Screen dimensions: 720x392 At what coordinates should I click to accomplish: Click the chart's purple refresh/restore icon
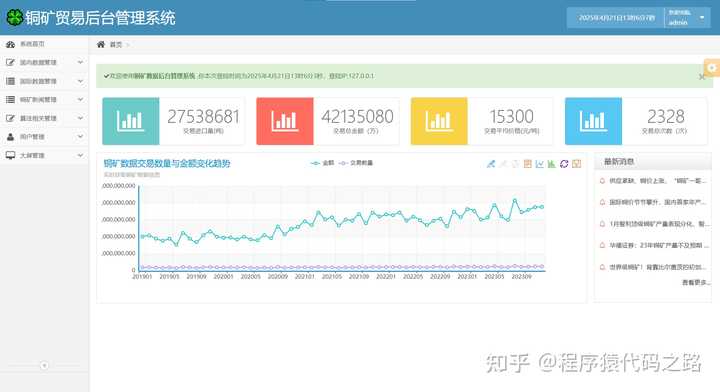click(x=564, y=164)
